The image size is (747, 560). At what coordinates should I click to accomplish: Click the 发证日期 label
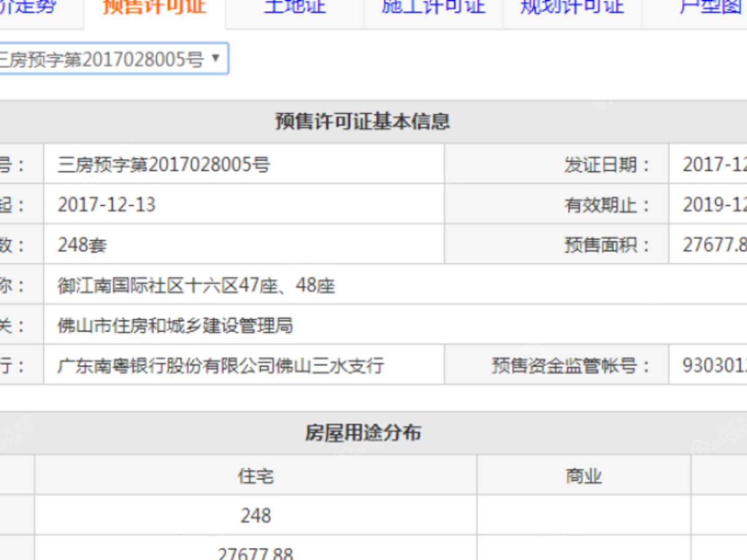pyautogui.click(x=607, y=165)
